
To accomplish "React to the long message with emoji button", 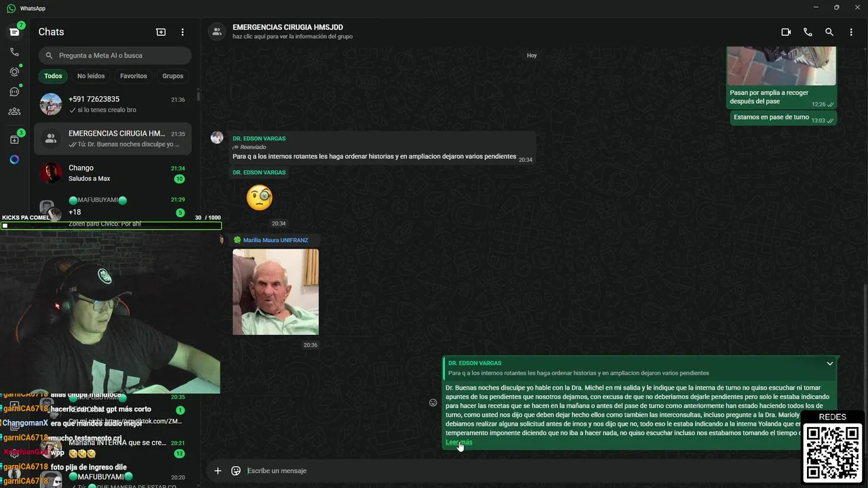I will coord(433,403).
